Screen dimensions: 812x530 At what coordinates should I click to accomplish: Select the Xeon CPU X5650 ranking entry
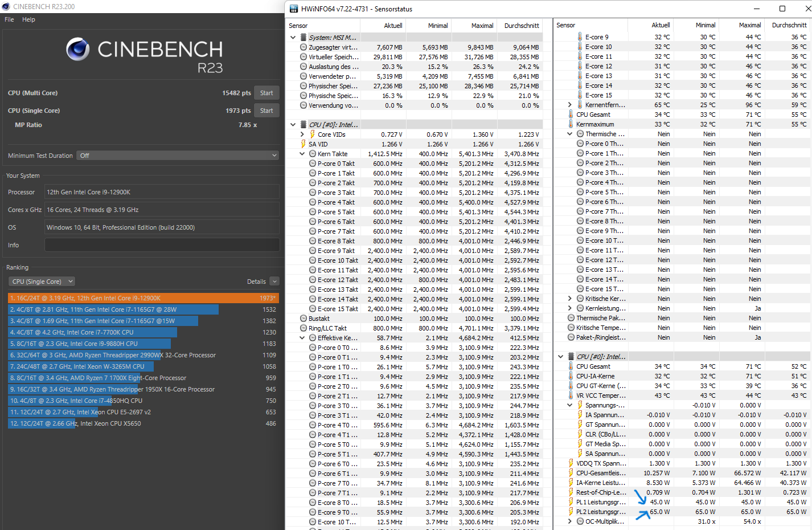point(143,423)
